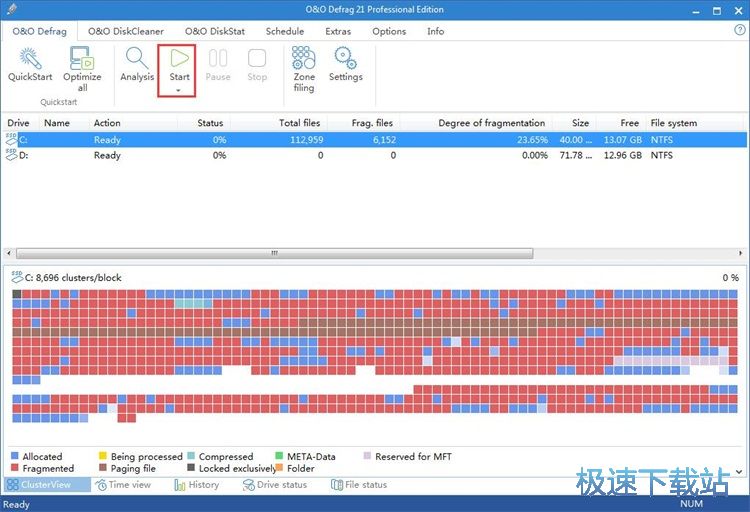Image resolution: width=750 pixels, height=512 pixels.
Task: Click the Allocated blue legend swatch
Action: tap(15, 456)
